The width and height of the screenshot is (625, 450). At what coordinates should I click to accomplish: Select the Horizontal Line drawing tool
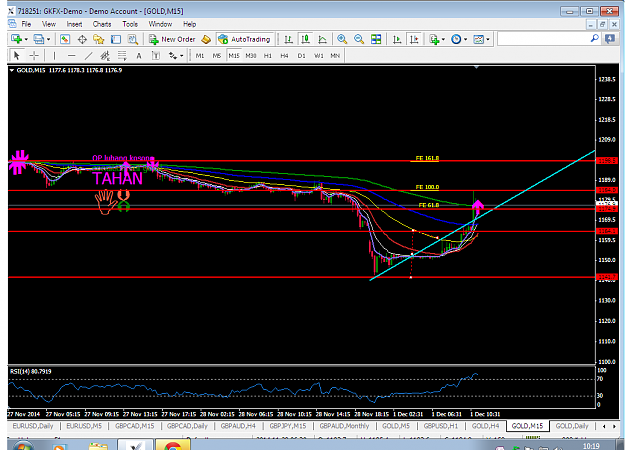[x=71, y=55]
